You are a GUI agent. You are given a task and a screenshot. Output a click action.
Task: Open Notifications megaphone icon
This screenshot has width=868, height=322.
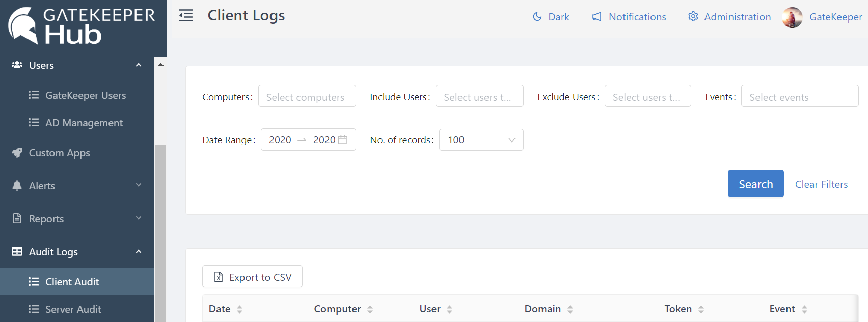pos(596,17)
